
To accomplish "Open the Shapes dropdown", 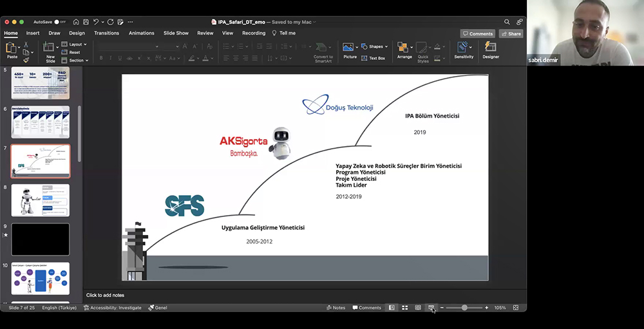I will coord(375,46).
